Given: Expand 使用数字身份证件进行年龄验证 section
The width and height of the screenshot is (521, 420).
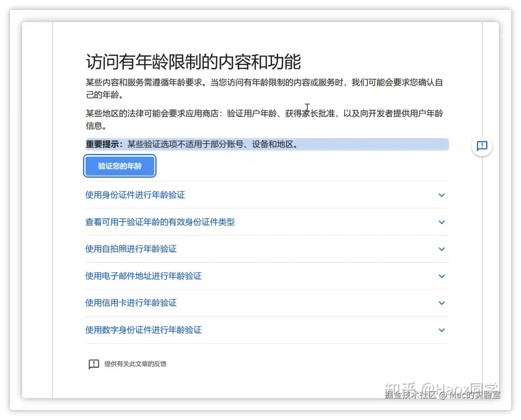Looking at the screenshot, I should (267, 330).
